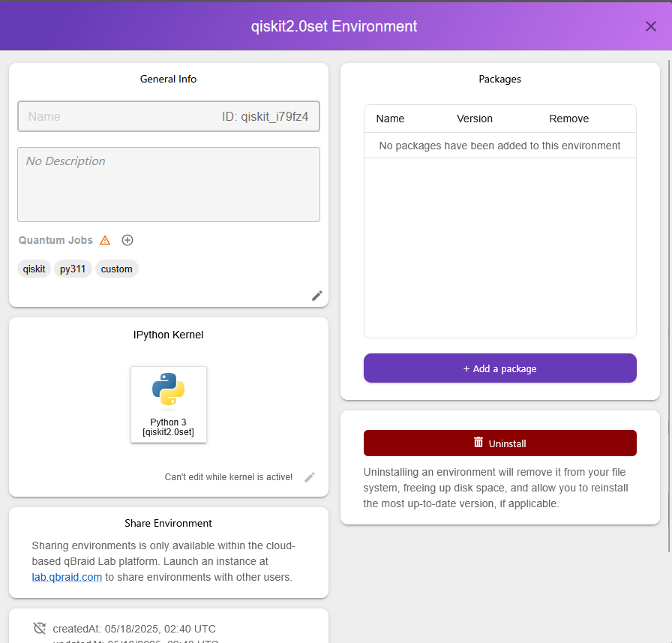Click the General Info heading
Screen dimensions: 672x643
click(169, 80)
